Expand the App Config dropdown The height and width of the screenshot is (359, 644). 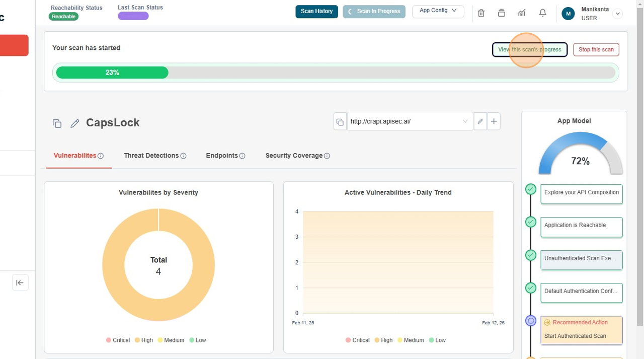coord(438,11)
